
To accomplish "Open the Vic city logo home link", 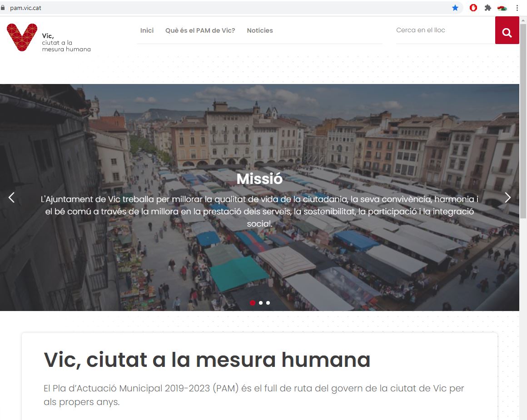I will point(49,38).
